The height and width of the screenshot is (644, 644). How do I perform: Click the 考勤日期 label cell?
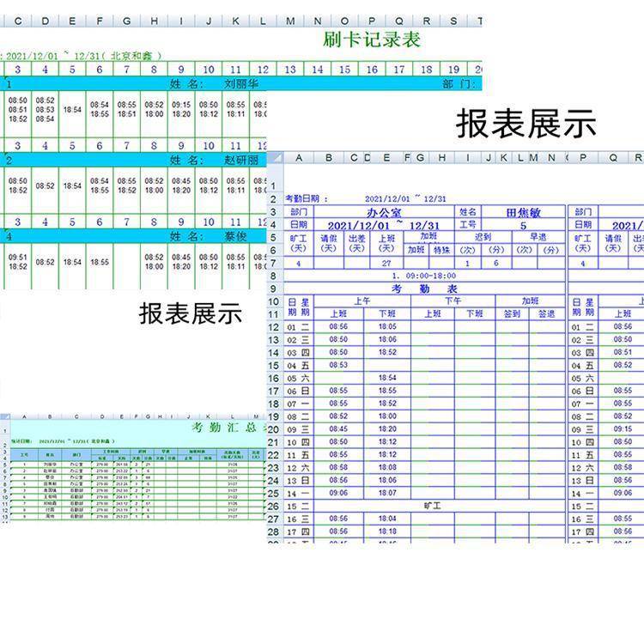click(307, 199)
